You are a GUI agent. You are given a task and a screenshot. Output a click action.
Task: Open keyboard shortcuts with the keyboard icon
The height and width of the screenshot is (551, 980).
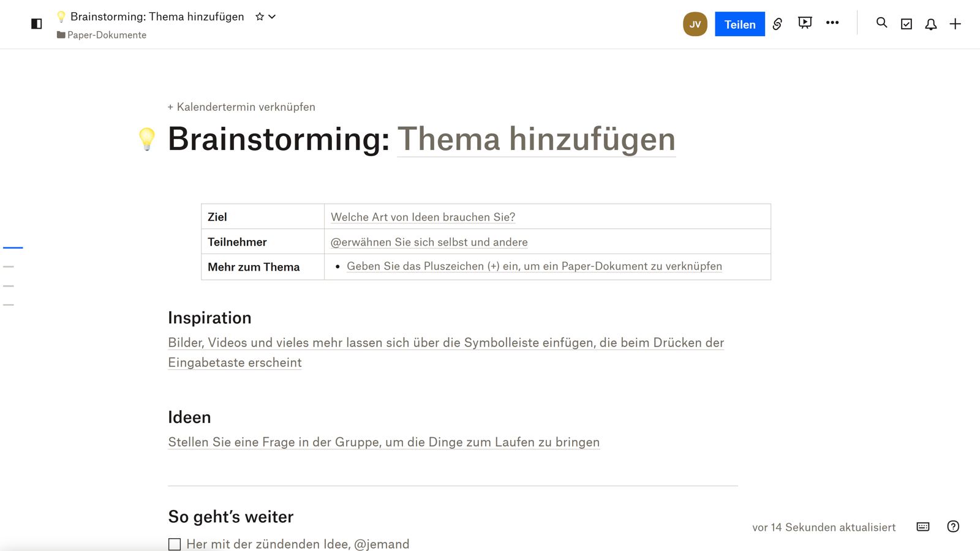[922, 527]
